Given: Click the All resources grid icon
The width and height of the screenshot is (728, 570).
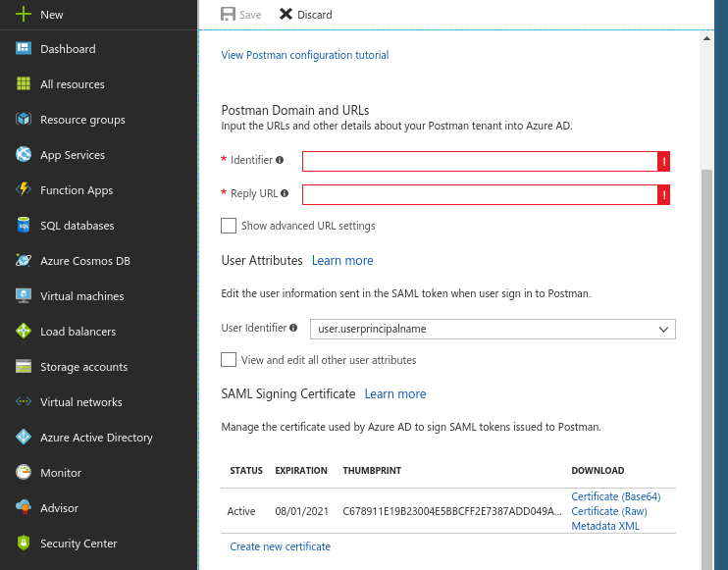Looking at the screenshot, I should tap(24, 83).
